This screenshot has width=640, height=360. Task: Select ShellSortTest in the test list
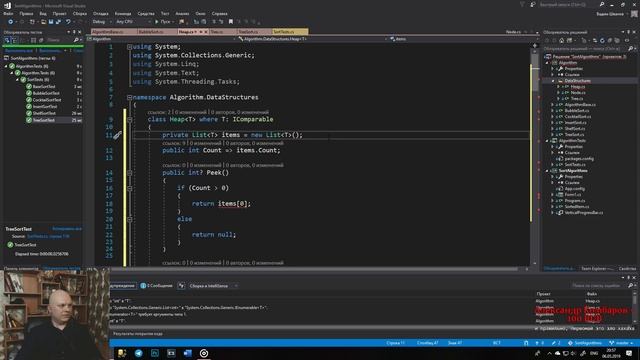point(44,113)
